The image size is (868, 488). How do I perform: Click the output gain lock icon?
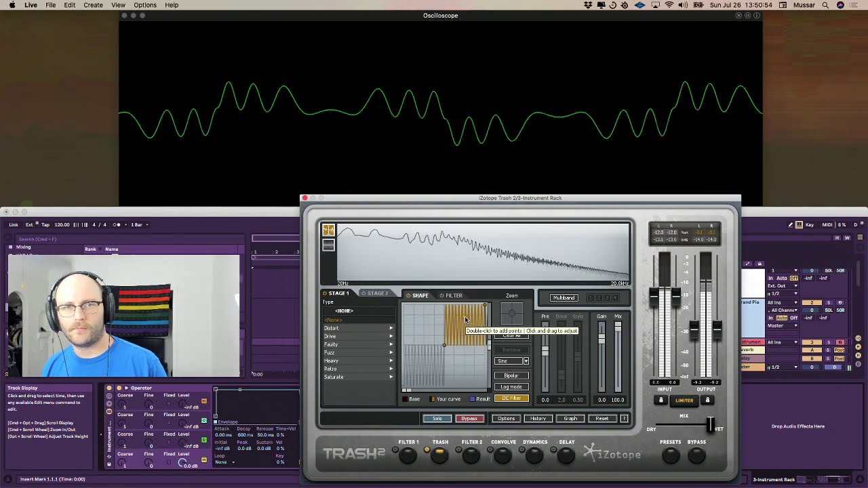707,401
